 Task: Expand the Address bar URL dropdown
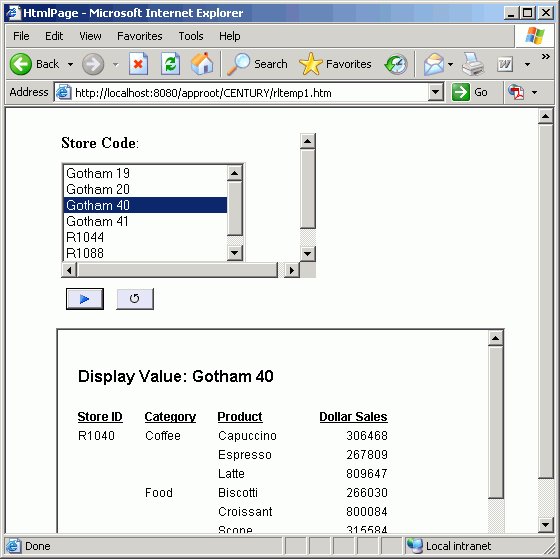click(435, 93)
